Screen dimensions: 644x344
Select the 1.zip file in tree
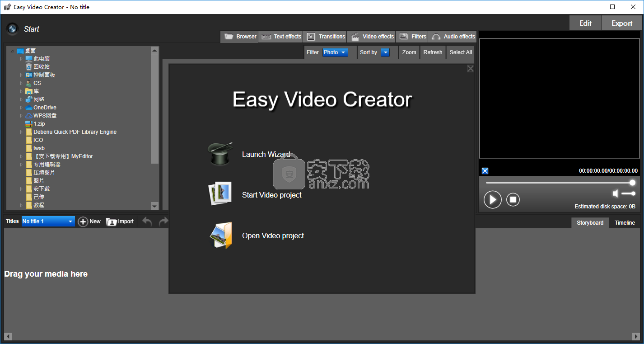[x=35, y=124]
